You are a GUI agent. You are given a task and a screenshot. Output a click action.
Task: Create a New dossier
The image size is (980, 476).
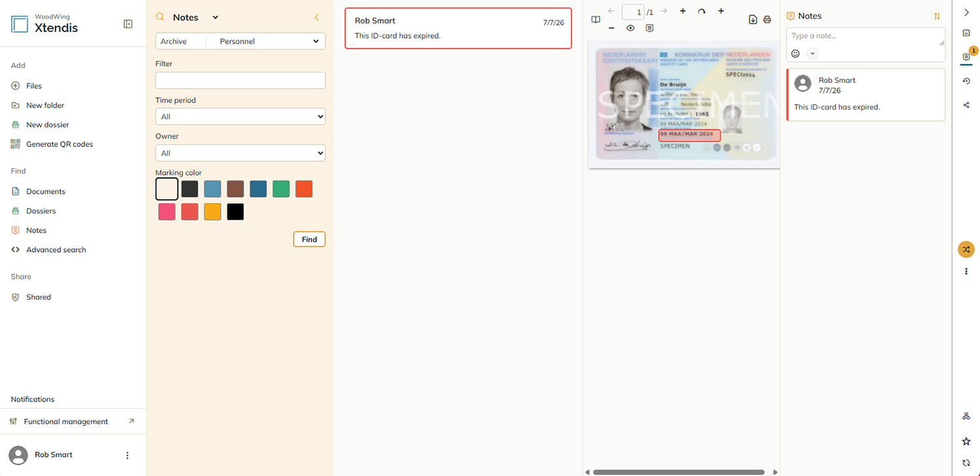point(41,125)
